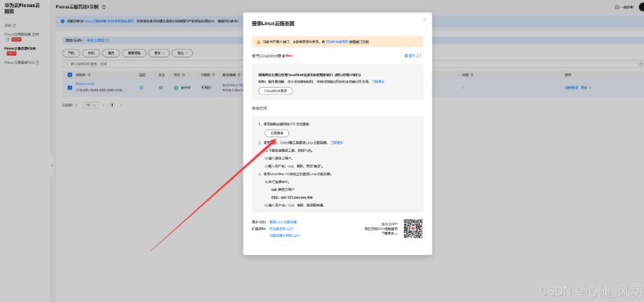The width and height of the screenshot is (644, 302).
Task: Click the external link icon beside Overview
Action: pyautogui.click(x=15, y=25)
